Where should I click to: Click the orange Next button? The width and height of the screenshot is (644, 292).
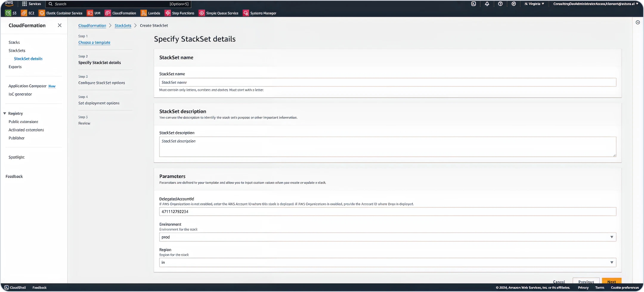pos(611,281)
